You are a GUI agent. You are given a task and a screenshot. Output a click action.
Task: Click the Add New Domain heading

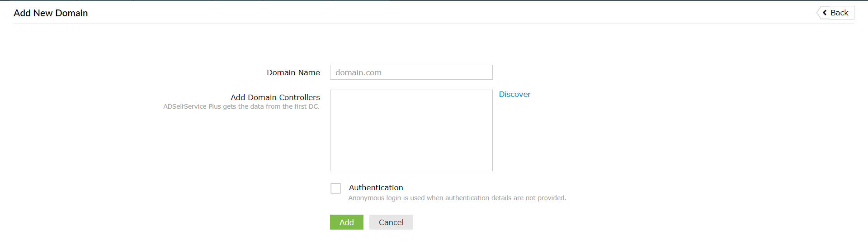(51, 13)
